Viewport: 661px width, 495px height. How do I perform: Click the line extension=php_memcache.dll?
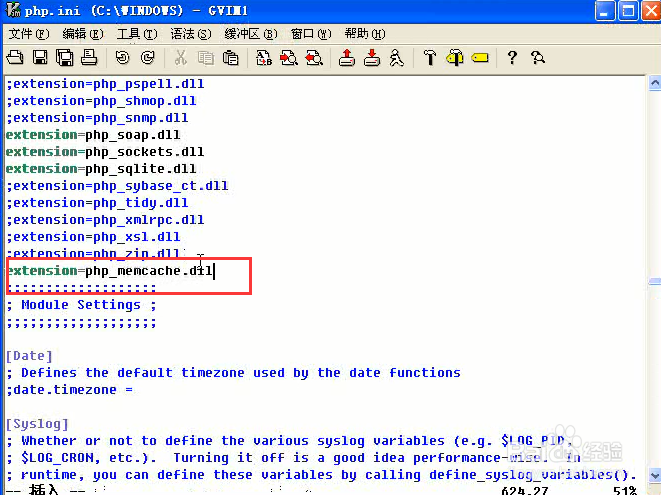pyautogui.click(x=109, y=271)
